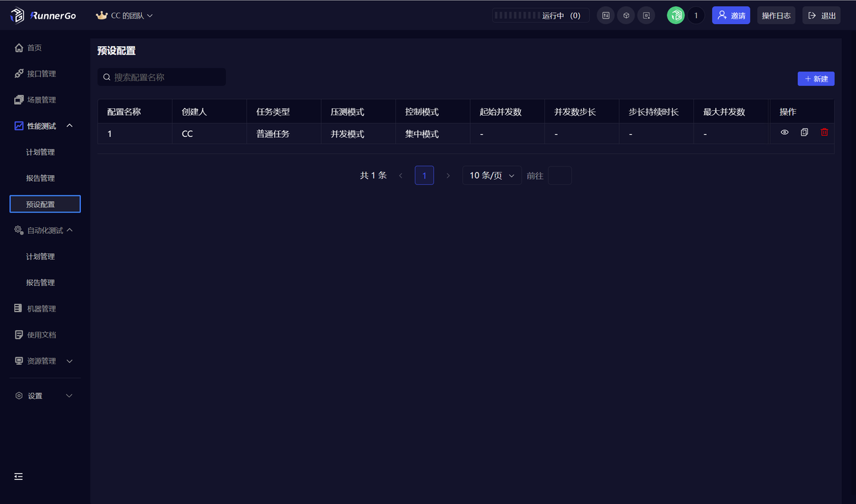The height and width of the screenshot is (504, 856).
Task: Click the RunnerGo logo
Action: coord(43,15)
